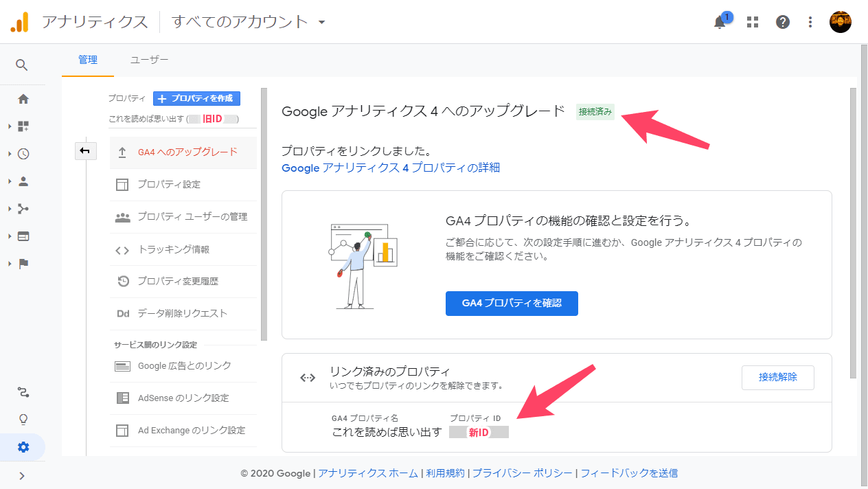
Task: Expand the left sidebar with the bottom chevron
Action: [x=22, y=475]
